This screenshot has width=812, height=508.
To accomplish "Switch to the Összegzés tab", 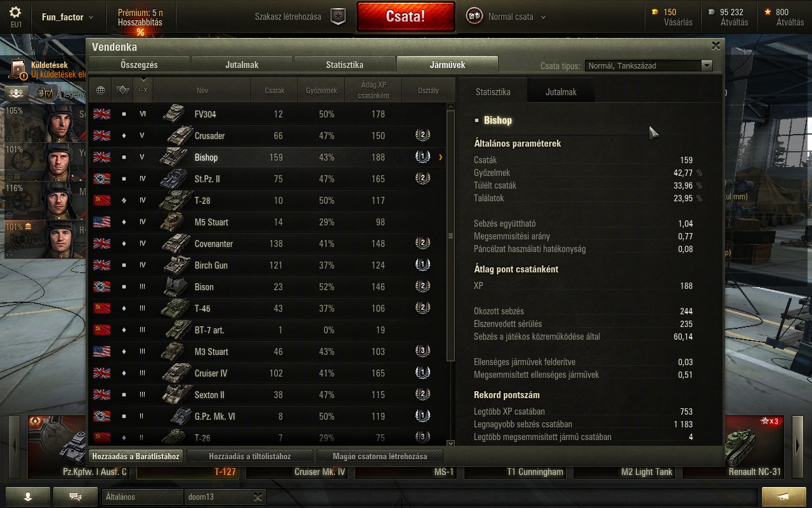I will (x=139, y=64).
